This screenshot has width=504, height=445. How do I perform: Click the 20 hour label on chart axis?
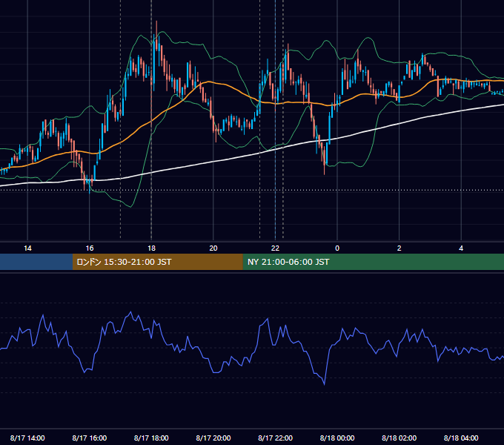point(213,248)
